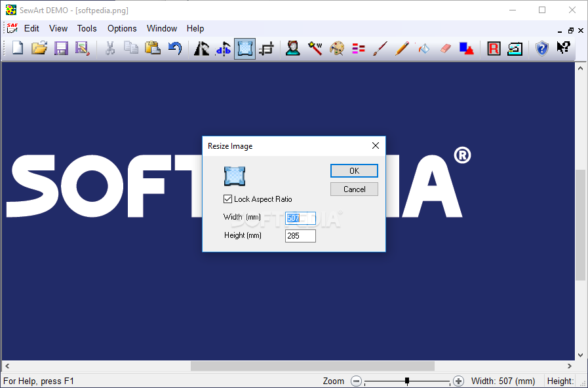Image resolution: width=588 pixels, height=388 pixels.
Task: Close the Resize Image dialog with X
Action: [x=376, y=145]
